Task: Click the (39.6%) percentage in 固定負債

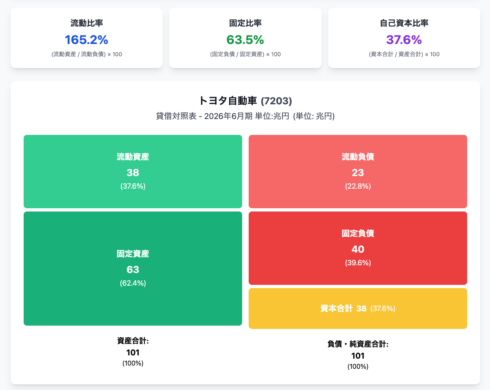Action: point(358,263)
